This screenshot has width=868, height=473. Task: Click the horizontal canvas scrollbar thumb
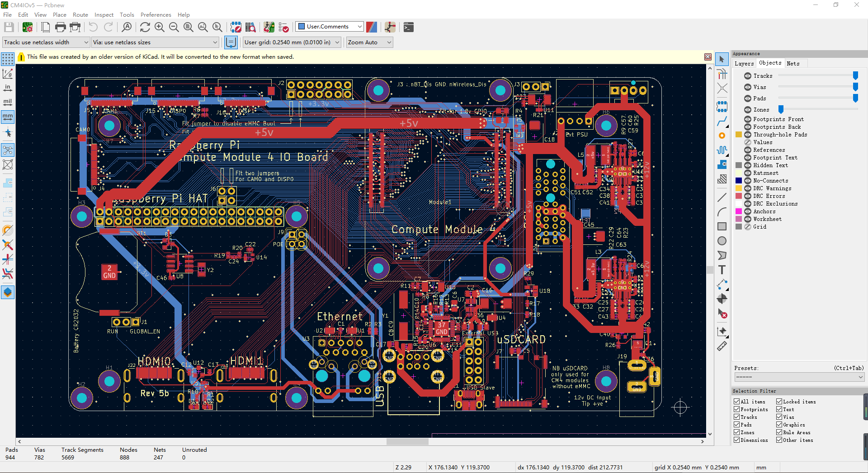[407, 442]
